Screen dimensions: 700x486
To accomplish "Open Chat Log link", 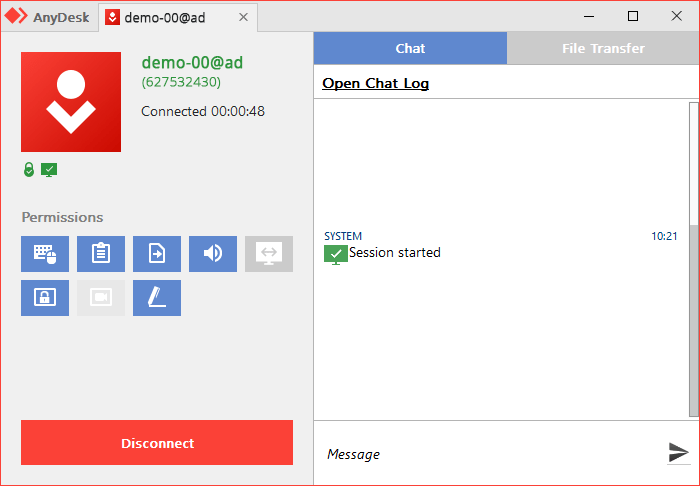I will [375, 83].
